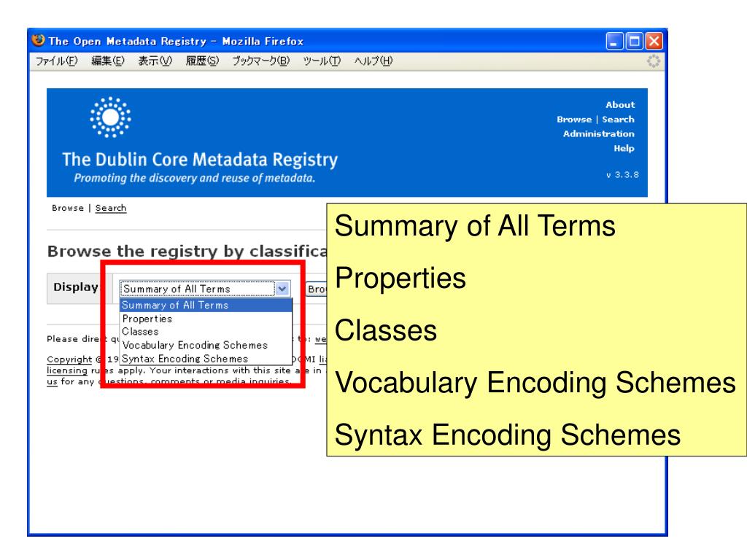This screenshot has width=747, height=560.
Task: Click the Browse button next to dropdown
Action: pyautogui.click(x=317, y=289)
